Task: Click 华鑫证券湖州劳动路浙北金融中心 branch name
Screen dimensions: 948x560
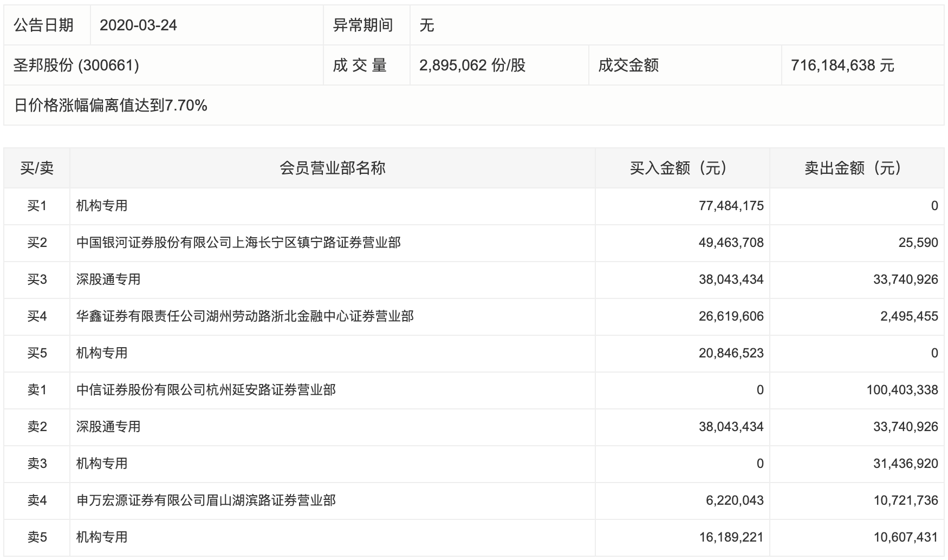Action: (245, 316)
